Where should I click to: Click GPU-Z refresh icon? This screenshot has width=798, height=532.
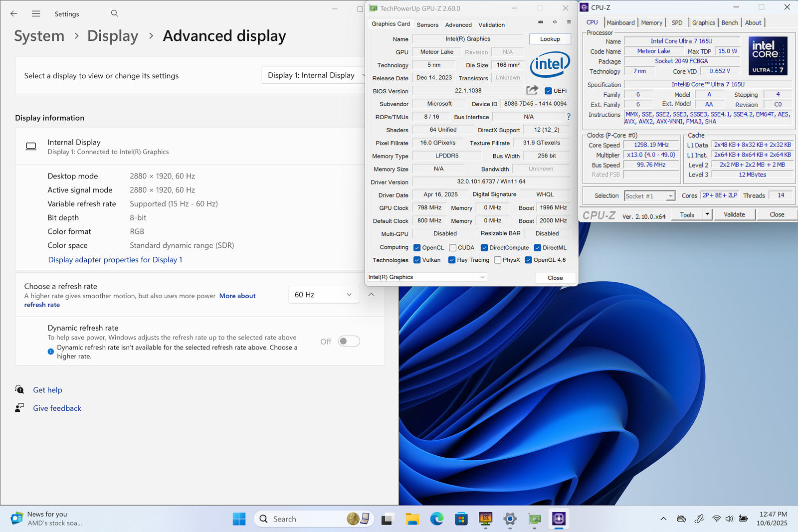[555, 22]
